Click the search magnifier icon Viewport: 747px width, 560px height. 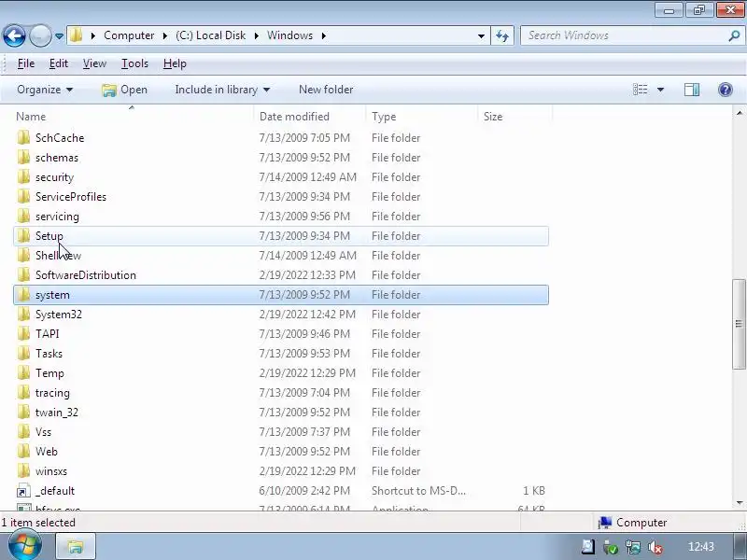click(734, 35)
